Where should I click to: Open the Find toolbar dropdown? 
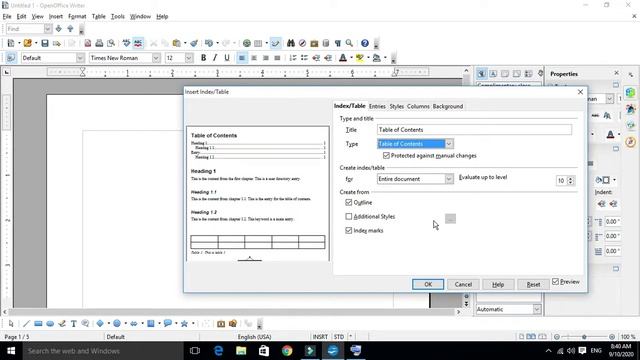(x=48, y=29)
